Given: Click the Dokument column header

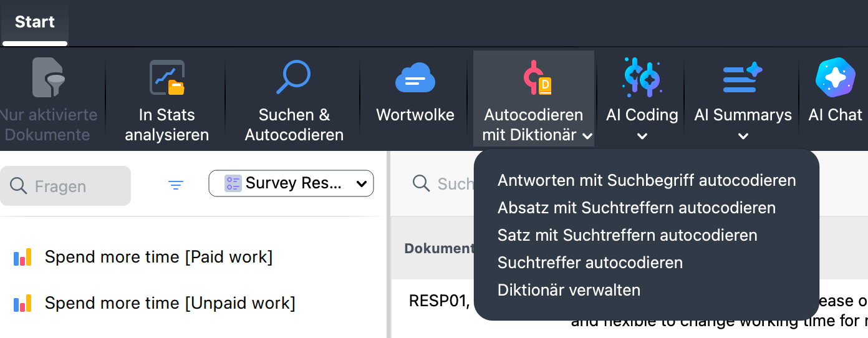Looking at the screenshot, I should click(439, 248).
